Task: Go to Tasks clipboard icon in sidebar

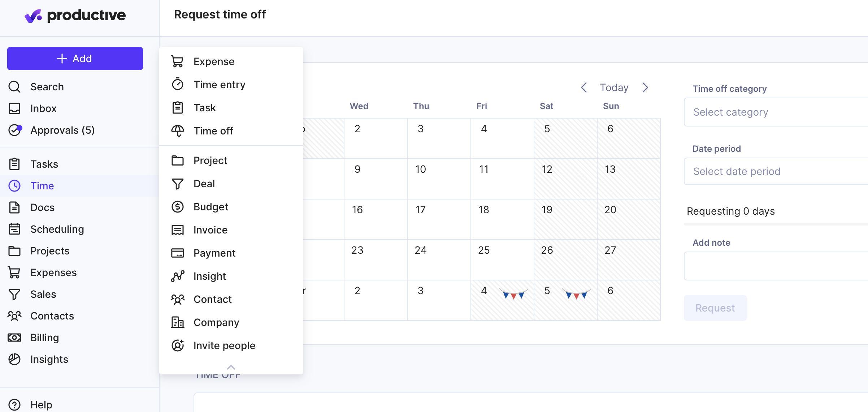Action: (x=14, y=164)
